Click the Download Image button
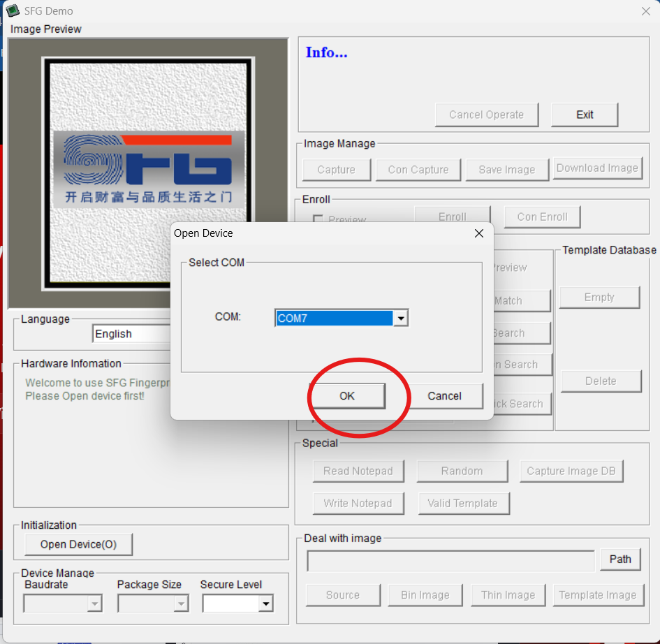This screenshot has width=660, height=644. 597,168
